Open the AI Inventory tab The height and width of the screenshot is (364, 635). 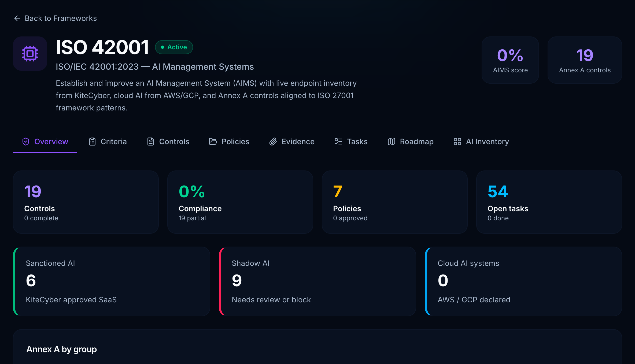(481, 142)
